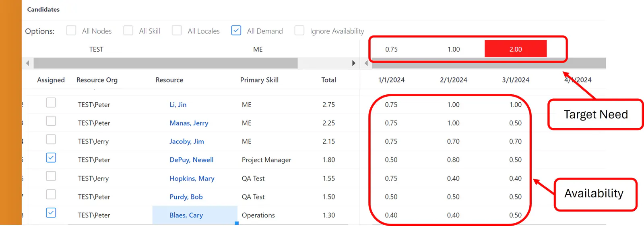Image resolution: width=644 pixels, height=226 pixels.
Task: Click TEST\Jerry org cell for Jacoby, Jim
Action: [x=93, y=141]
